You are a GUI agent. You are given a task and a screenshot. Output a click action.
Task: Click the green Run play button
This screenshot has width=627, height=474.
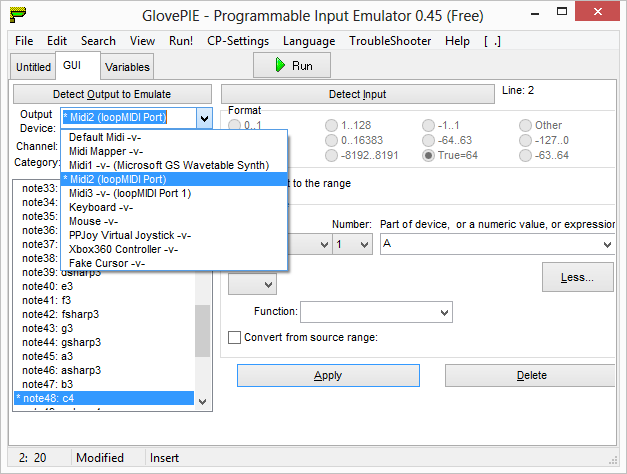tap(292, 65)
